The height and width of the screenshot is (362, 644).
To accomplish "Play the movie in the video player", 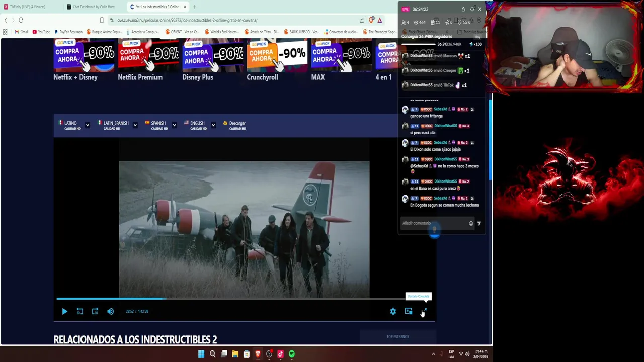I will [64, 312].
